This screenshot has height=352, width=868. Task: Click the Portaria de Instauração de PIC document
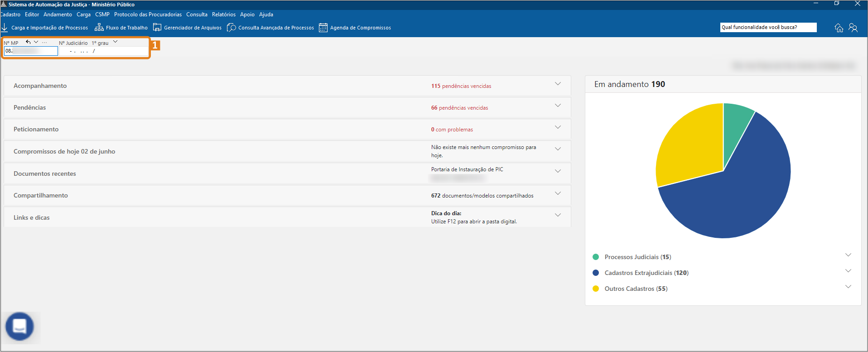pos(467,169)
